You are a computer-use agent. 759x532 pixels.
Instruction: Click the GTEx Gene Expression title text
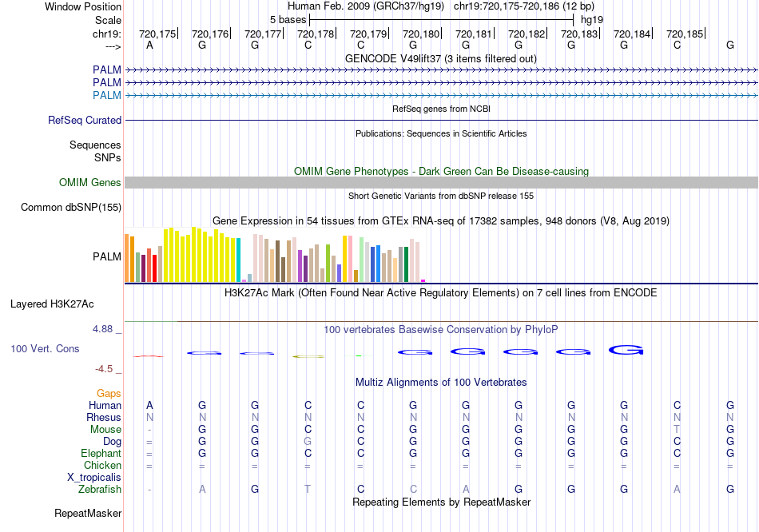(440, 220)
